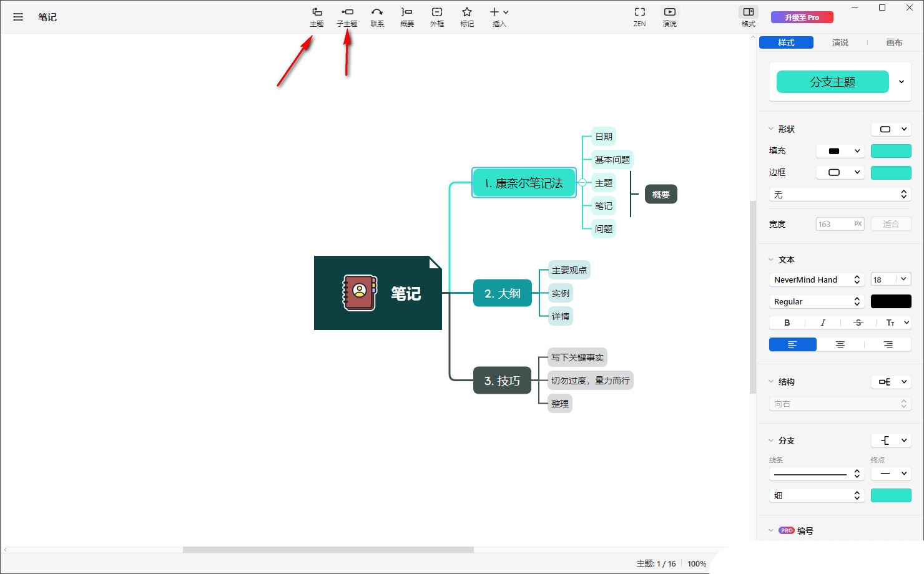Open the 插入 insert dropdown

pos(499,17)
